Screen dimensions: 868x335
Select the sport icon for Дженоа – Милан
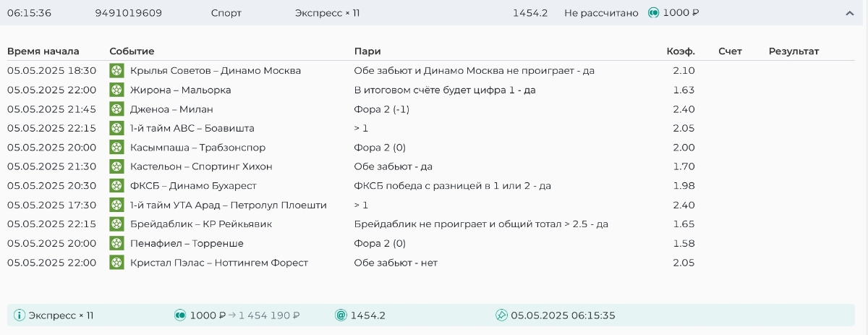pyautogui.click(x=116, y=109)
